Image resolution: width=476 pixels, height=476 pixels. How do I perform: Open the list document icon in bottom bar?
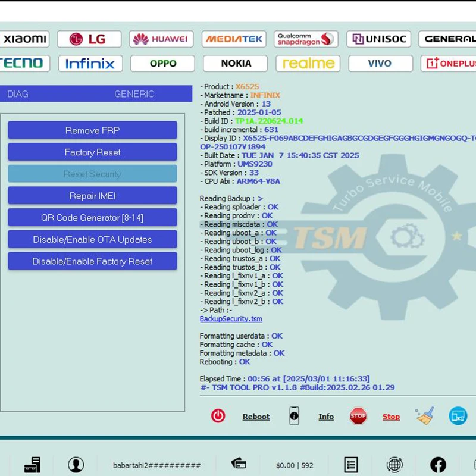[x=351, y=465]
